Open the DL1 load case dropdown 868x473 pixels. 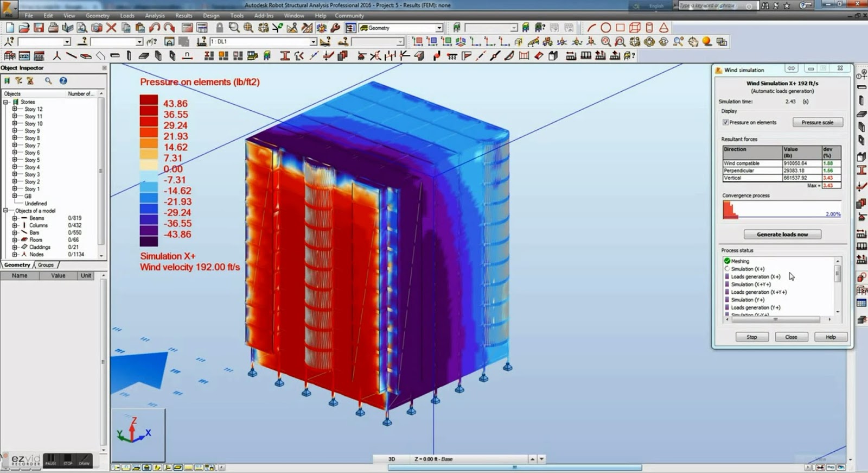[313, 42]
